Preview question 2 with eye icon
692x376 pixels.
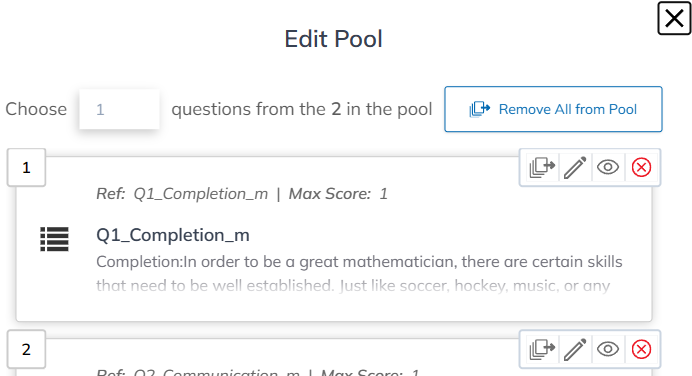point(608,349)
